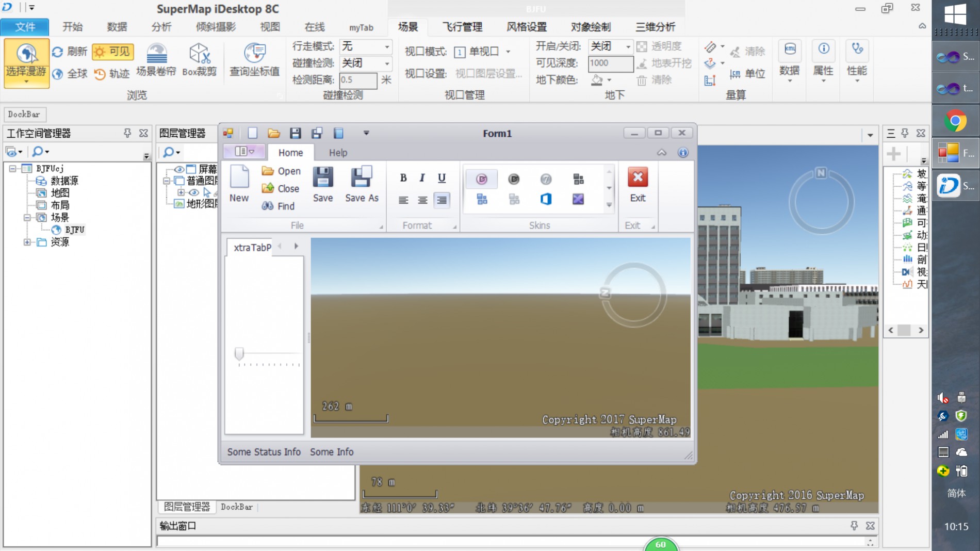980x551 pixels.
Task: Toggle the 可见 visibility button
Action: tap(113, 52)
